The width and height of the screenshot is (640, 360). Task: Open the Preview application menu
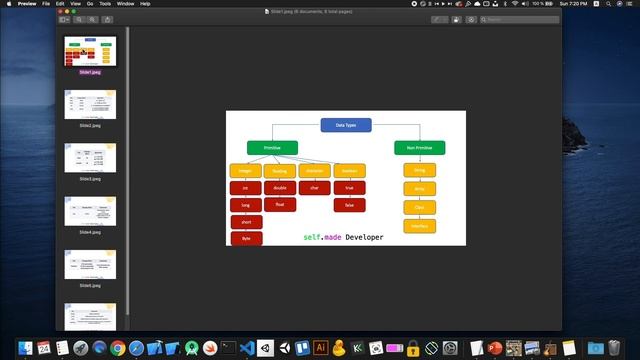[x=27, y=4]
